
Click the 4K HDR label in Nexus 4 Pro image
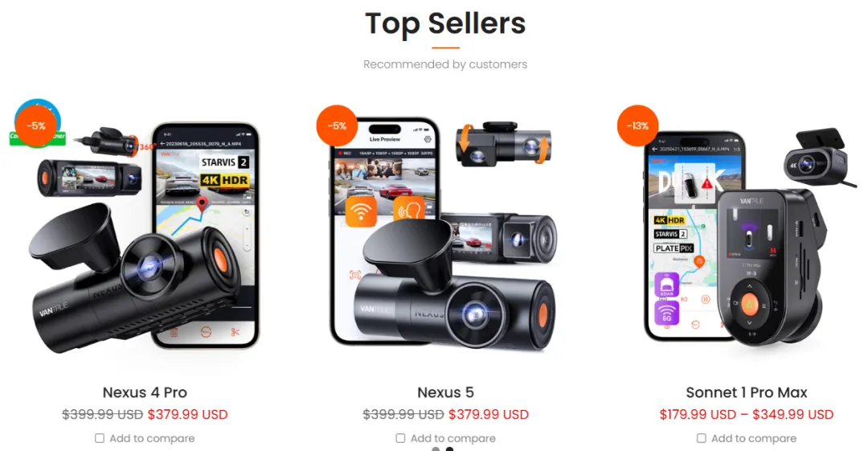click(224, 180)
